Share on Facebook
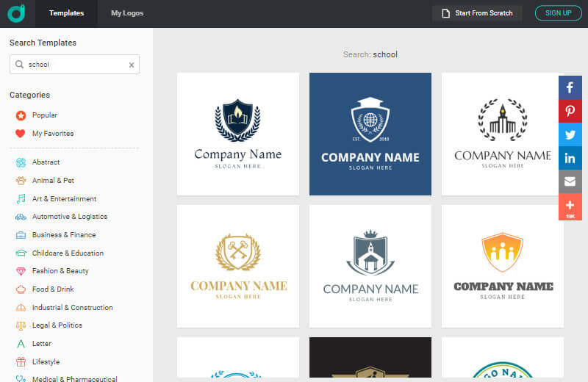The height and width of the screenshot is (382, 588). (x=570, y=87)
